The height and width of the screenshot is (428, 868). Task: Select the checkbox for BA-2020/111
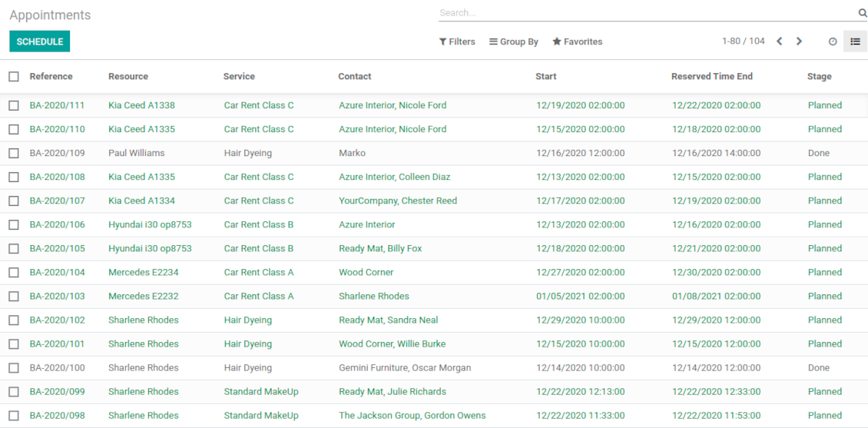14,105
